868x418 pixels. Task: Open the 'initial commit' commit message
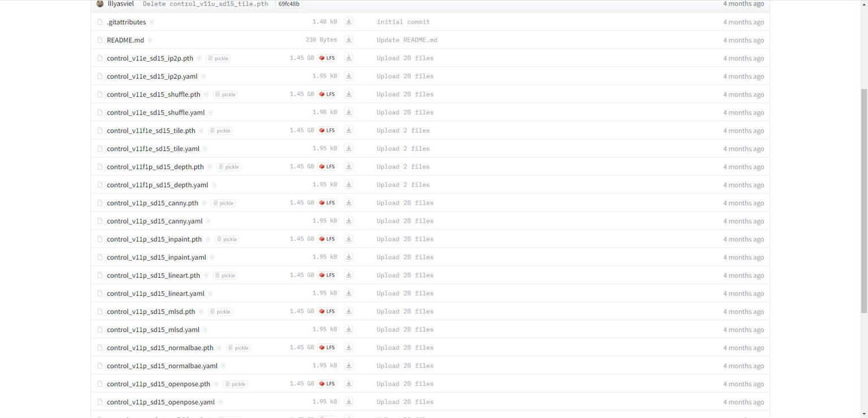coord(403,22)
